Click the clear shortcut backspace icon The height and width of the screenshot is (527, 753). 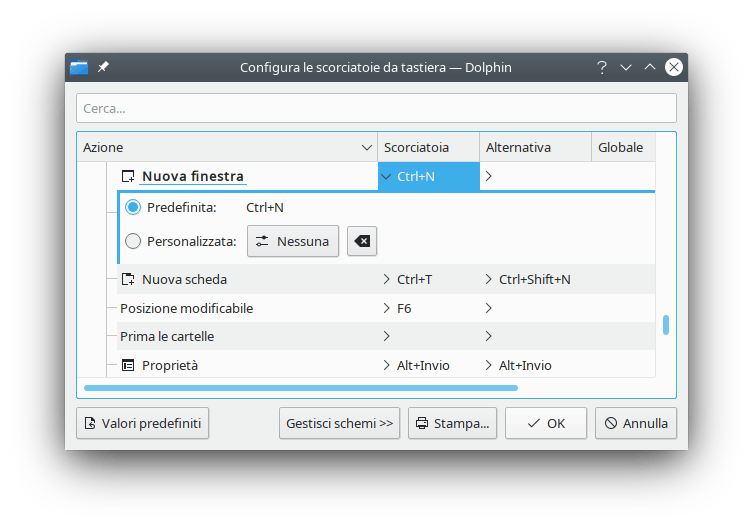click(362, 241)
